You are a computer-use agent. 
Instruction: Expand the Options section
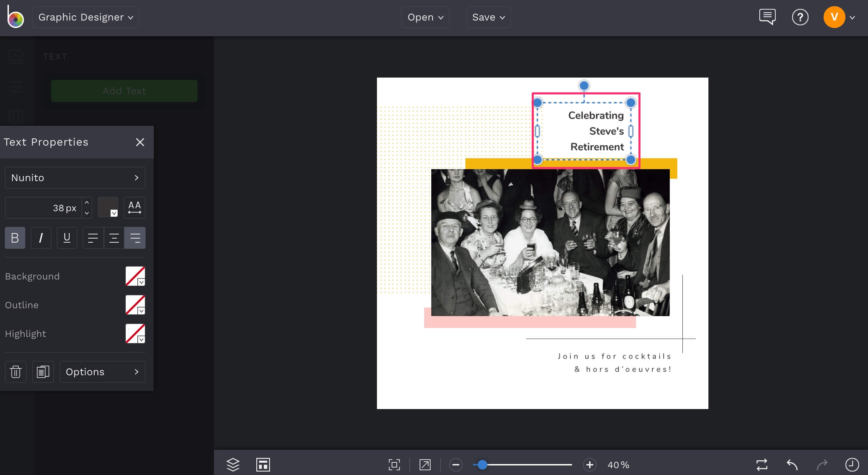102,372
